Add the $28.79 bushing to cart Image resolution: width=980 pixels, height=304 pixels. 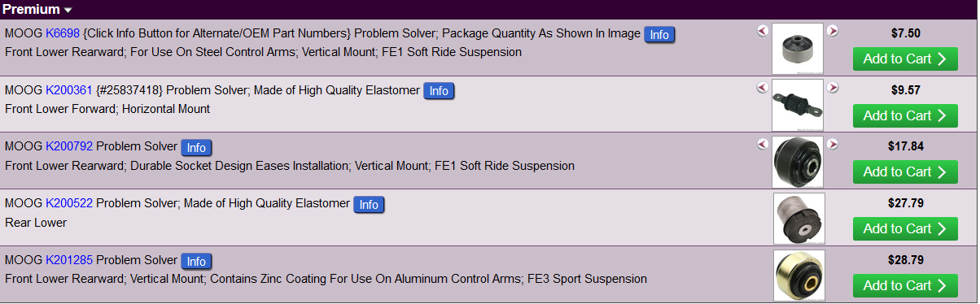coord(905,286)
